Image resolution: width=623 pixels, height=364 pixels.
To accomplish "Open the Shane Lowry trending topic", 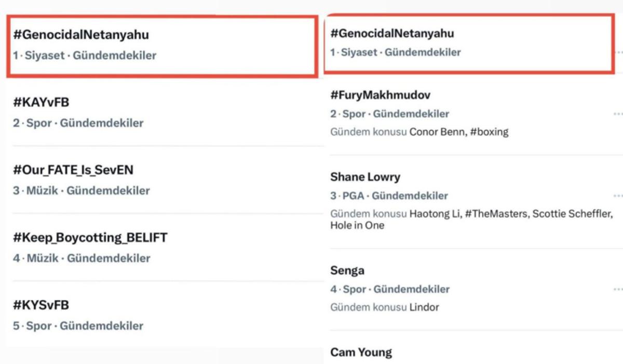I will pyautogui.click(x=365, y=177).
